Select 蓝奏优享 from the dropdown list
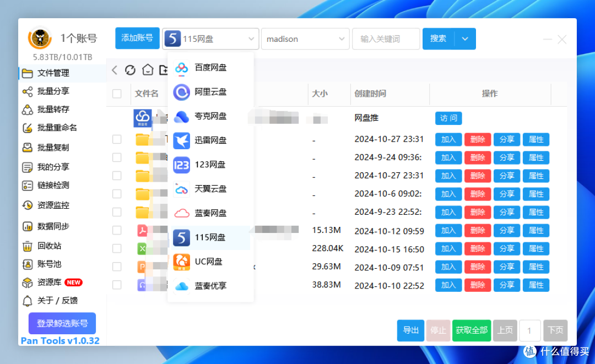The image size is (595, 364). click(210, 286)
